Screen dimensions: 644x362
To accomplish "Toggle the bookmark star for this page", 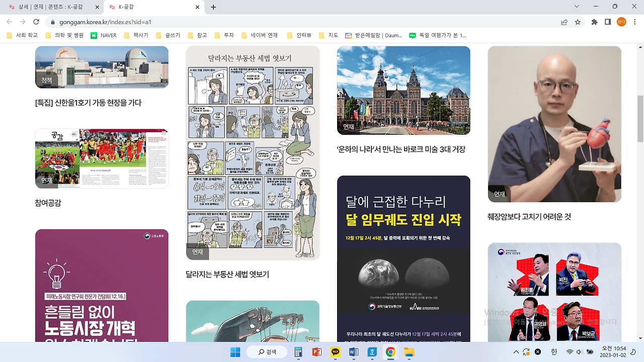I will 578,22.
